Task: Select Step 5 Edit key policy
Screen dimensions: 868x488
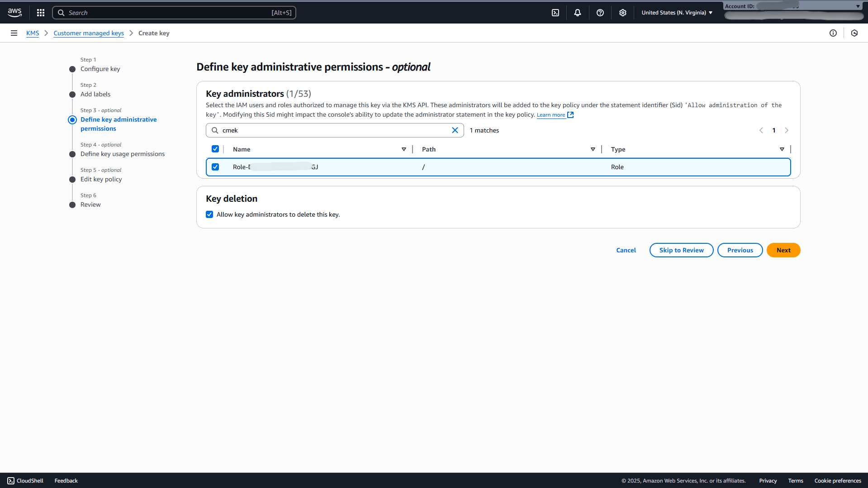Action: (101, 179)
